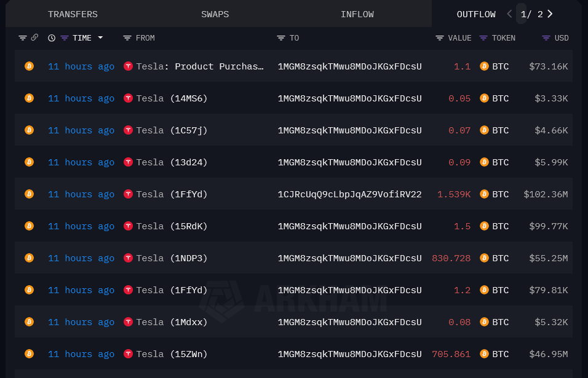This screenshot has height=378, width=588.
Task: Open the INFLOW tab
Action: (357, 14)
